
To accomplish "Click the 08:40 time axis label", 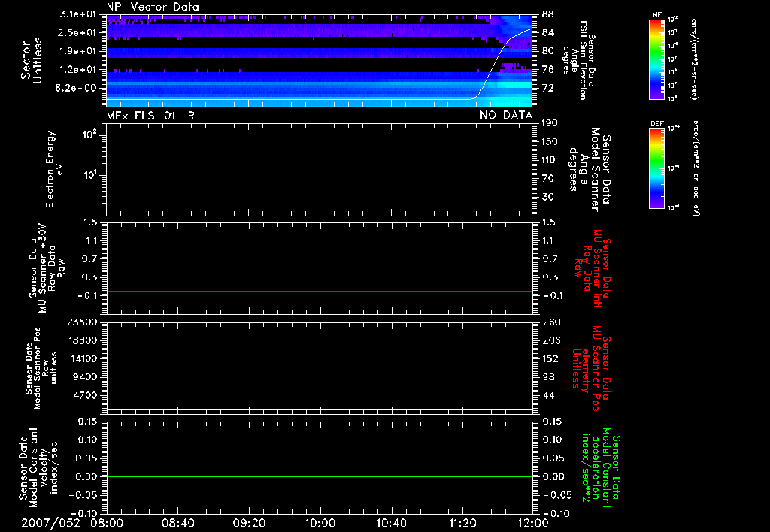I will tap(177, 523).
